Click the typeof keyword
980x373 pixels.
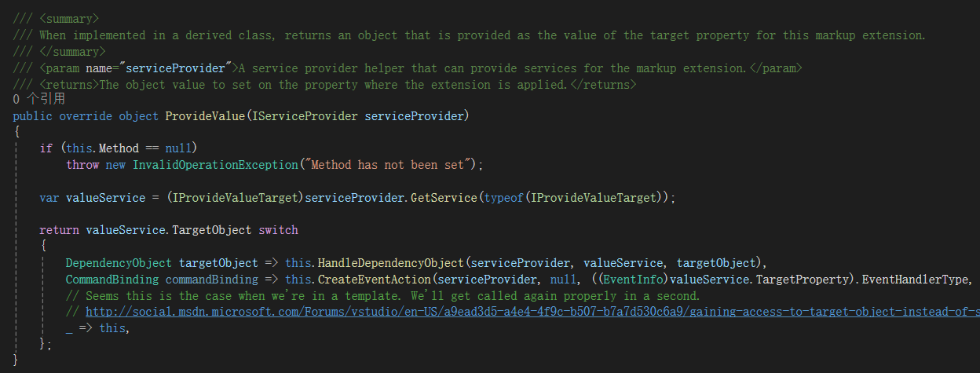point(503,198)
